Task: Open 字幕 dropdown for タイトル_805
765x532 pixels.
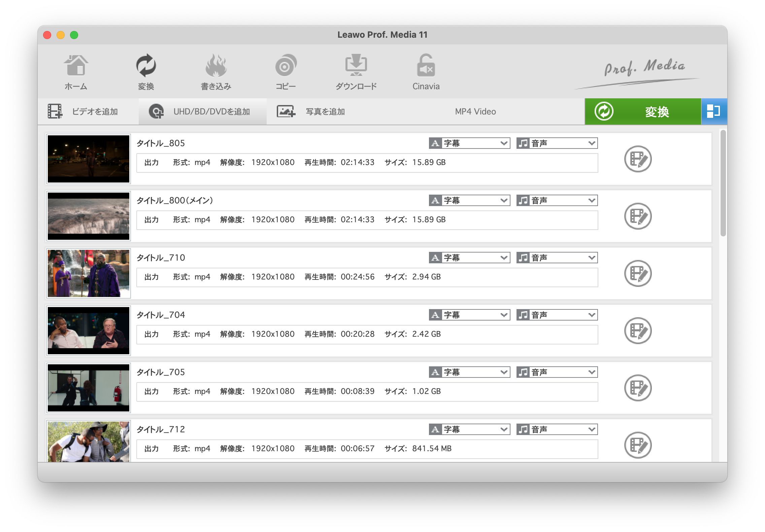Action: point(469,143)
